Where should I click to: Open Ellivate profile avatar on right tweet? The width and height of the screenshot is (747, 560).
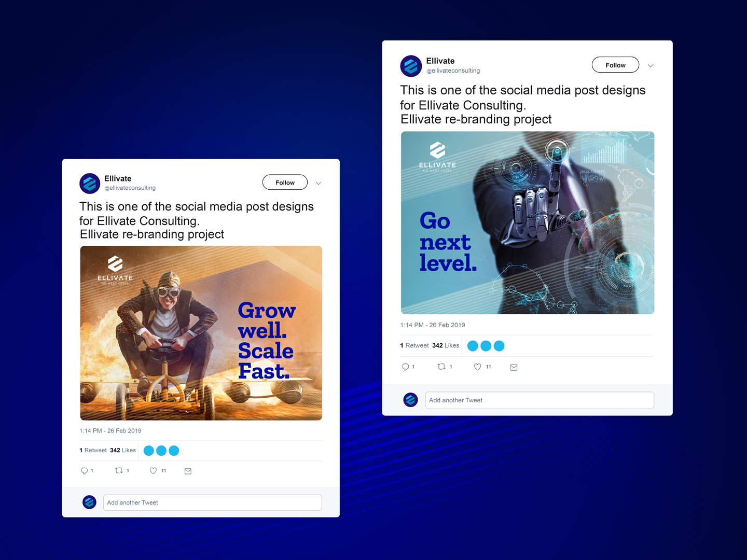tap(411, 66)
